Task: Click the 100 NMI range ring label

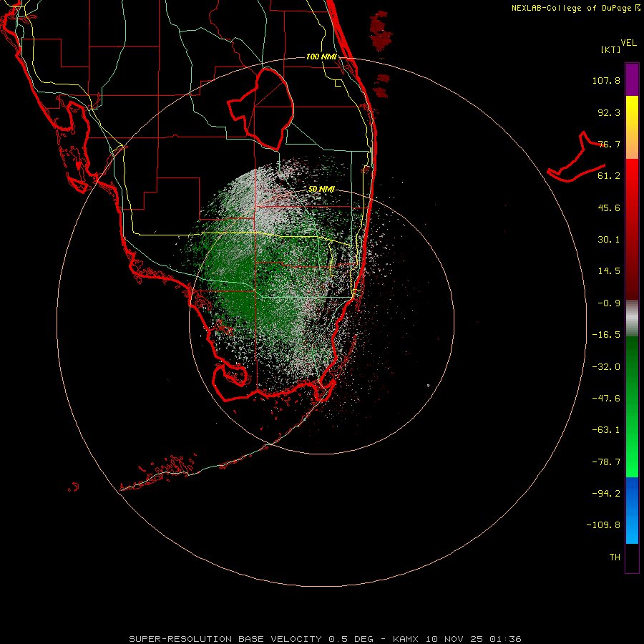Action: (x=321, y=57)
